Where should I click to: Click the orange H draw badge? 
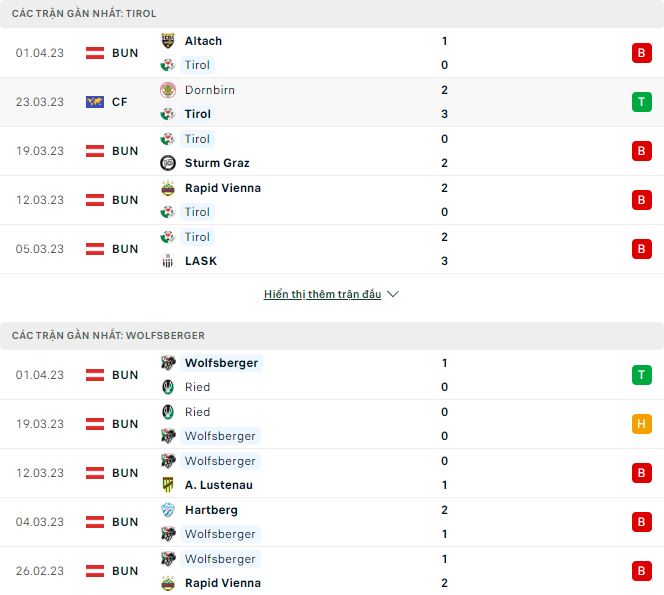coord(641,424)
